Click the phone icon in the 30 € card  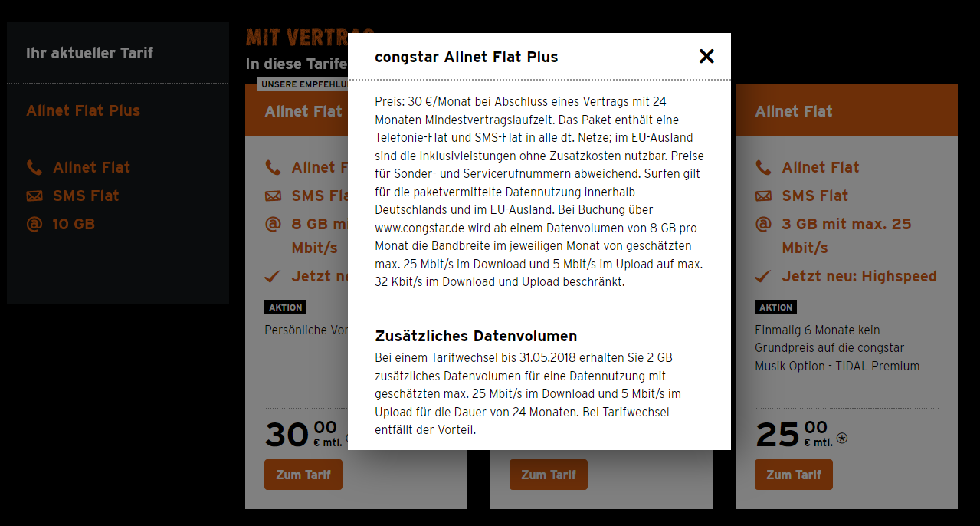click(273, 167)
